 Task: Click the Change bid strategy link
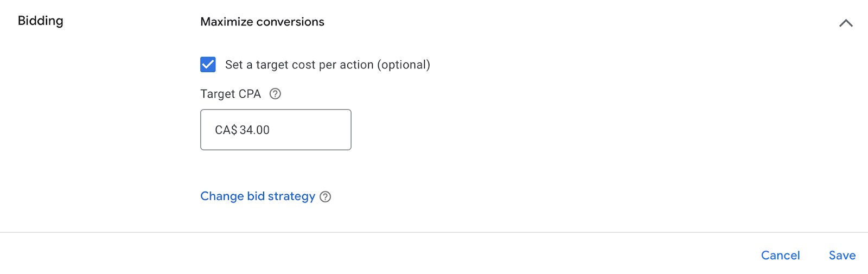click(x=257, y=196)
